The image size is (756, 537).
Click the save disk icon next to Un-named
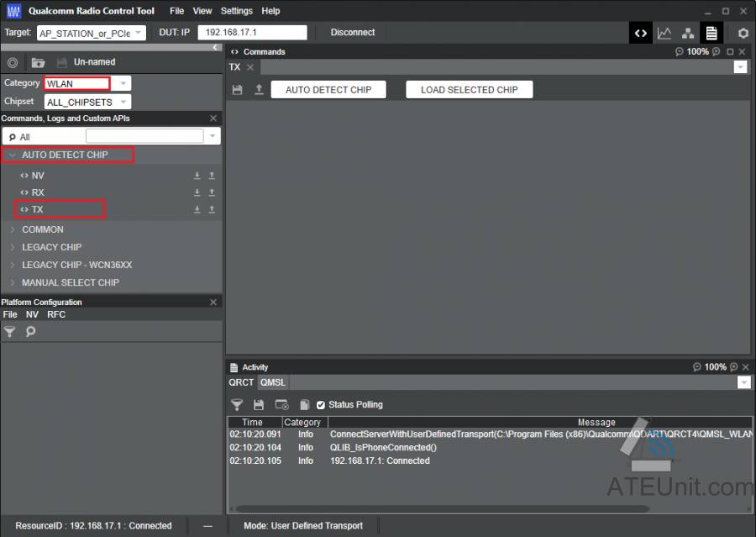(x=61, y=62)
